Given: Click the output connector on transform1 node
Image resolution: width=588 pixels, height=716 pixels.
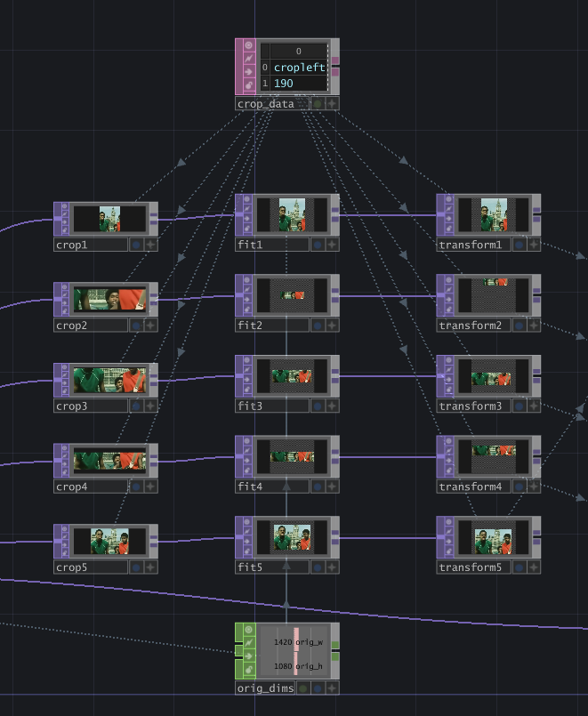Looking at the screenshot, I should [536, 214].
